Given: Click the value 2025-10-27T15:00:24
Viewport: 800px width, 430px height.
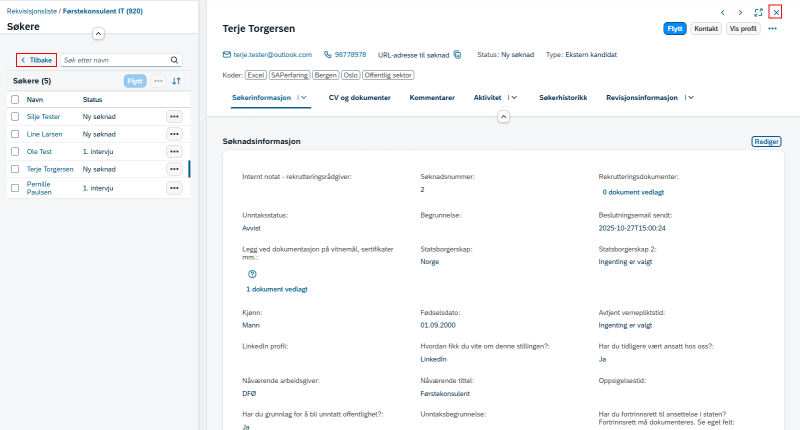Looking at the screenshot, I should [632, 228].
